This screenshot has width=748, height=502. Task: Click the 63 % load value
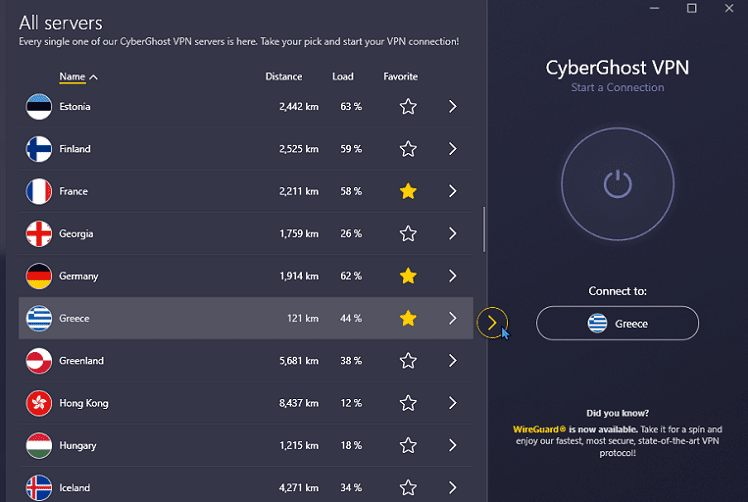pos(351,106)
